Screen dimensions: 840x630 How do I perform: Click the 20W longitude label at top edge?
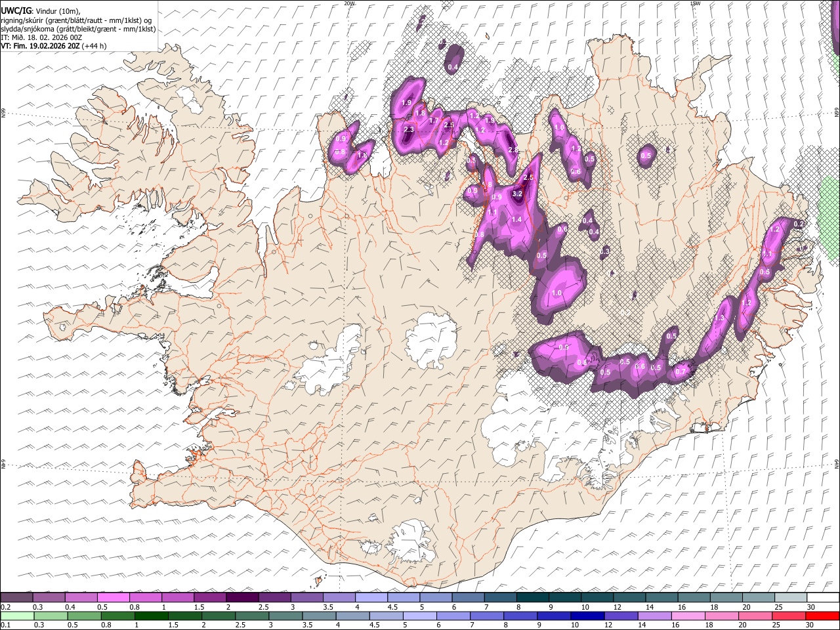(x=349, y=3)
